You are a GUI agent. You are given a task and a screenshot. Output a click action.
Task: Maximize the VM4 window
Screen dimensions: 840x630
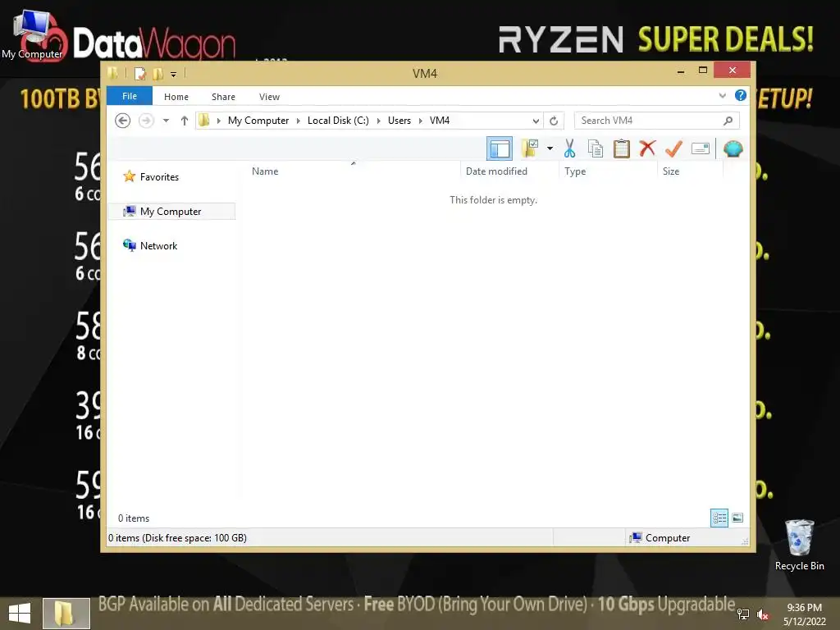click(x=703, y=71)
